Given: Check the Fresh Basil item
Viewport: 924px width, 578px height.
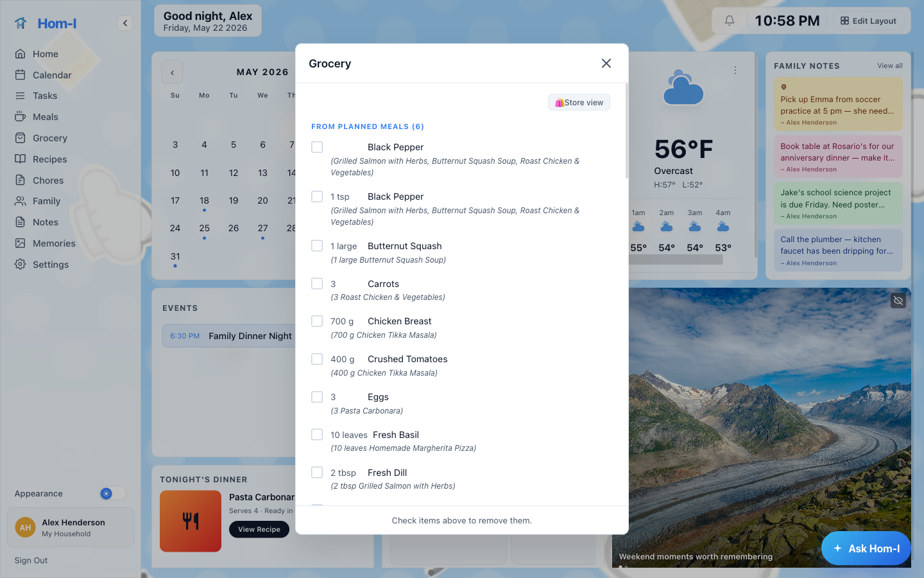Looking at the screenshot, I should click(x=317, y=435).
